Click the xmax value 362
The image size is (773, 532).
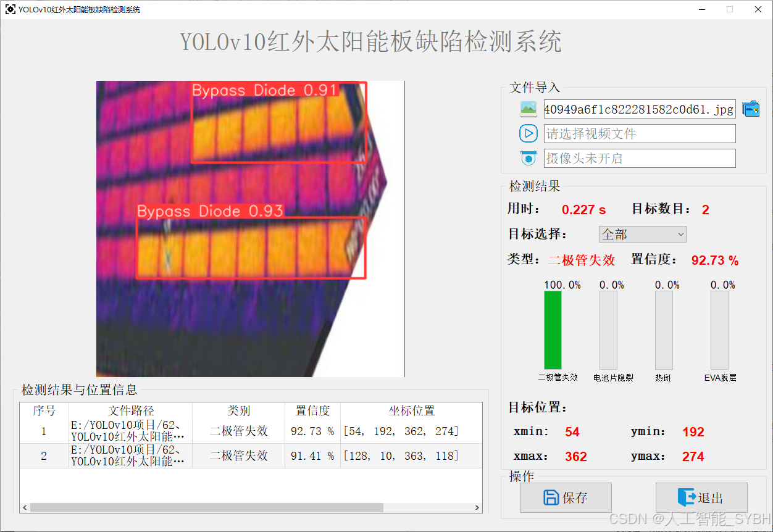(x=576, y=457)
